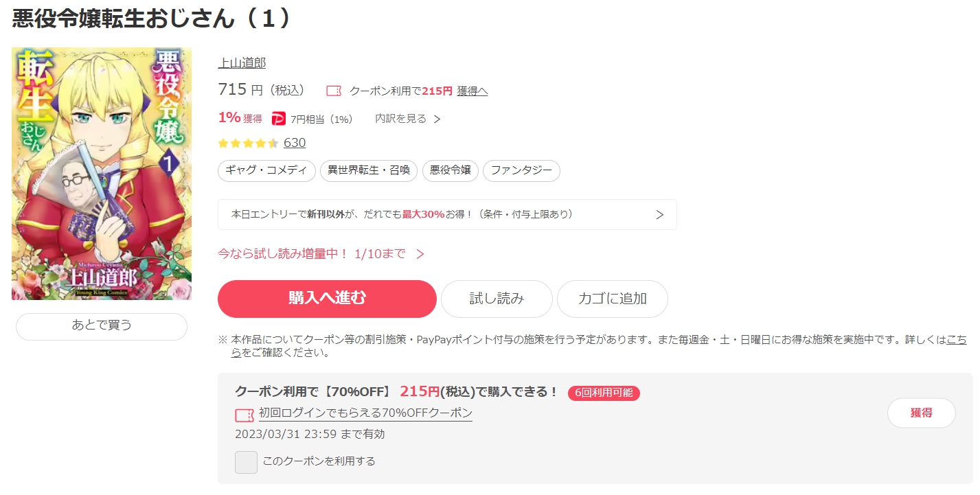Open 今なら試し読み増量中 link arrow
This screenshot has width=980, height=495.
[420, 254]
